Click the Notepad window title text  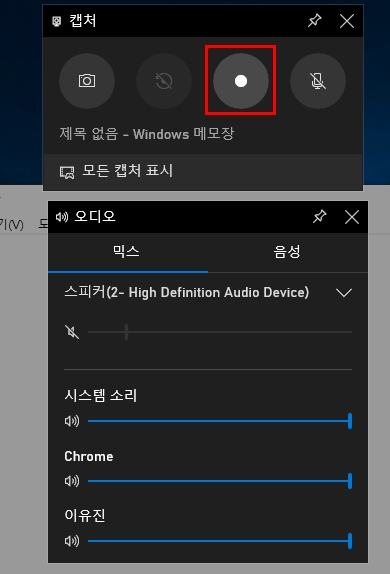[146, 134]
